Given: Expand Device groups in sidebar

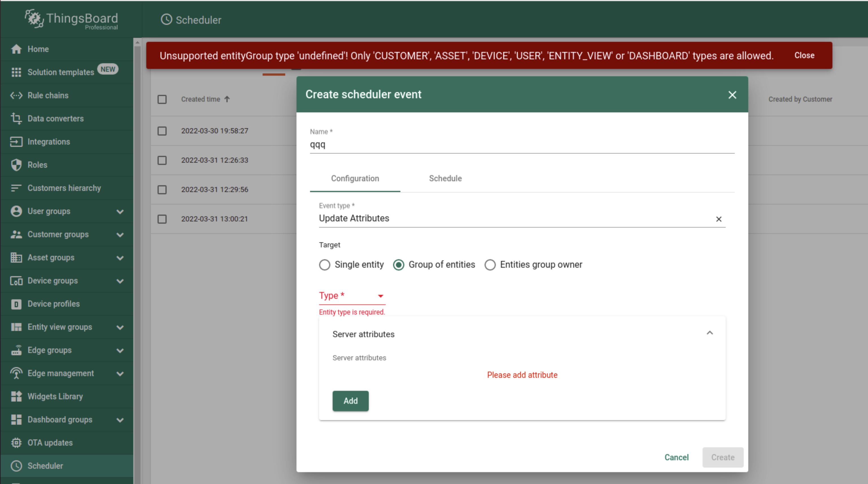Looking at the screenshot, I should (120, 281).
